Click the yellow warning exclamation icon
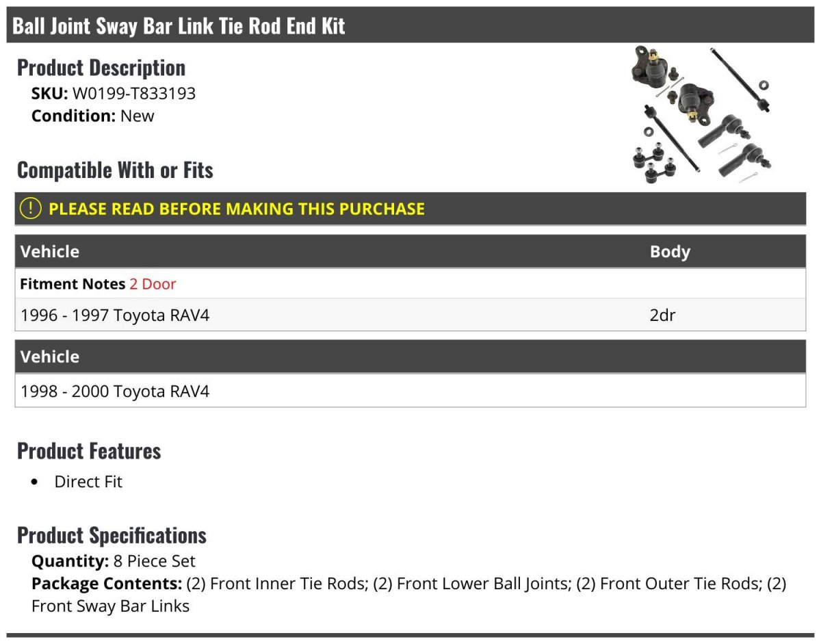 (31, 209)
